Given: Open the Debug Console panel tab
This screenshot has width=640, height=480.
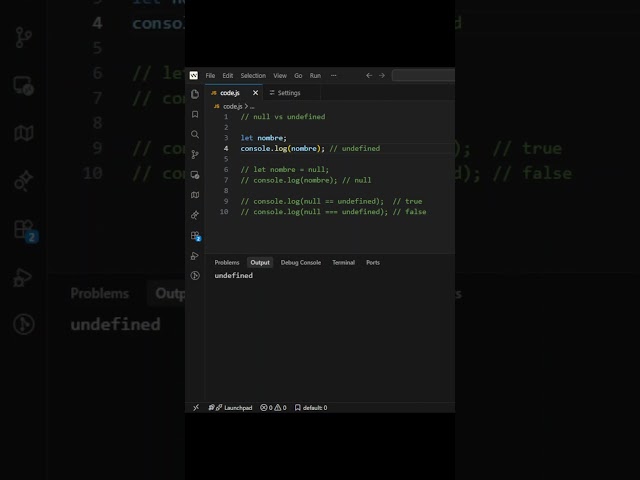Looking at the screenshot, I should coord(301,262).
